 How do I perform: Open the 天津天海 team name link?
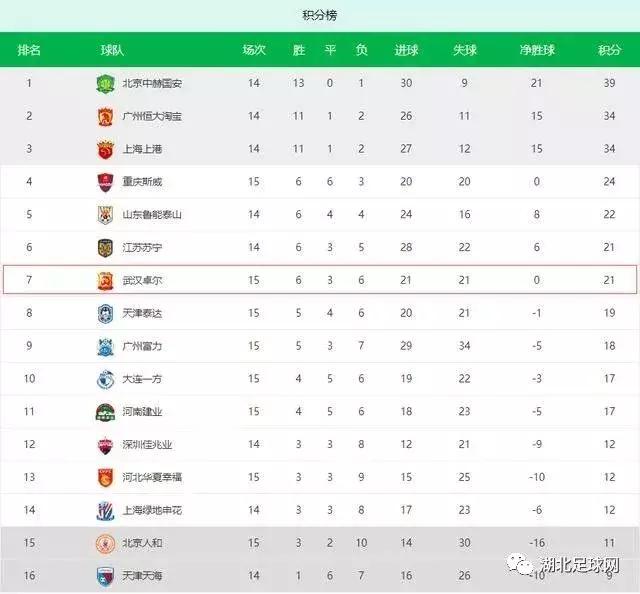[x=142, y=576]
